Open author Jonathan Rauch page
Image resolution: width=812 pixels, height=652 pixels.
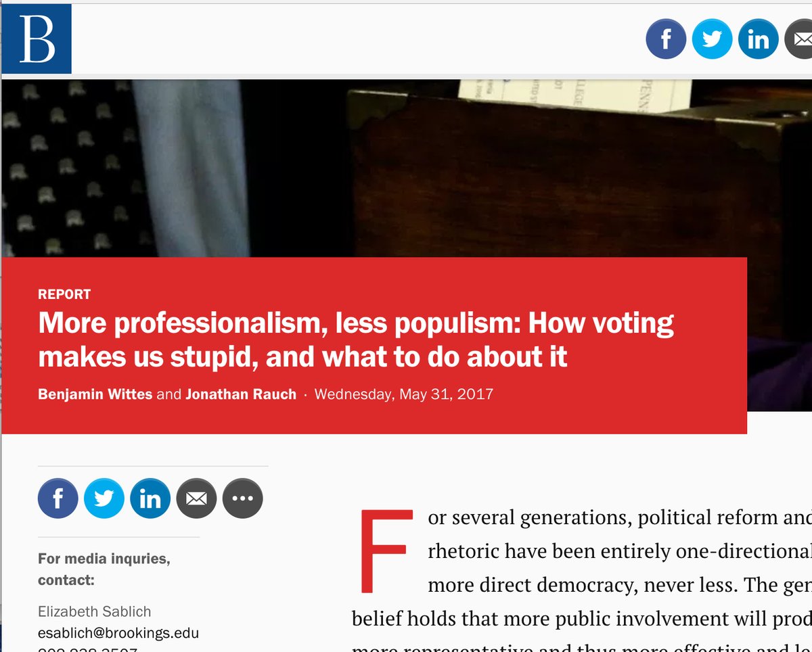pyautogui.click(x=242, y=394)
